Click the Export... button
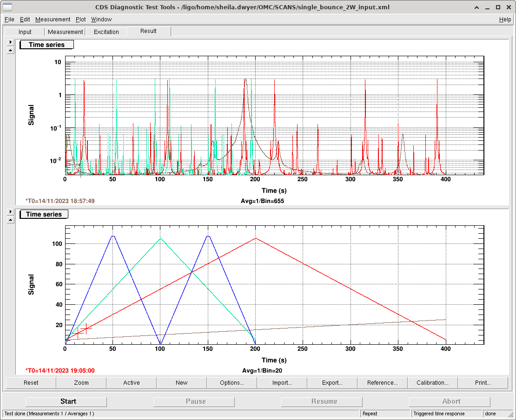 (x=332, y=383)
